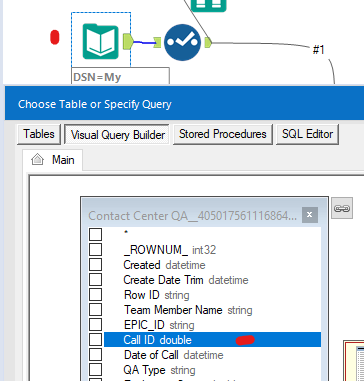
Task: Check the Team Member Name checkbox
Action: pos(95,310)
